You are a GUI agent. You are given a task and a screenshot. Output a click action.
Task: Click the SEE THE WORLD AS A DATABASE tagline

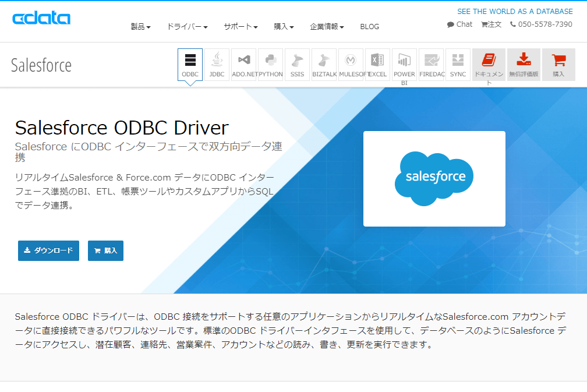click(515, 12)
